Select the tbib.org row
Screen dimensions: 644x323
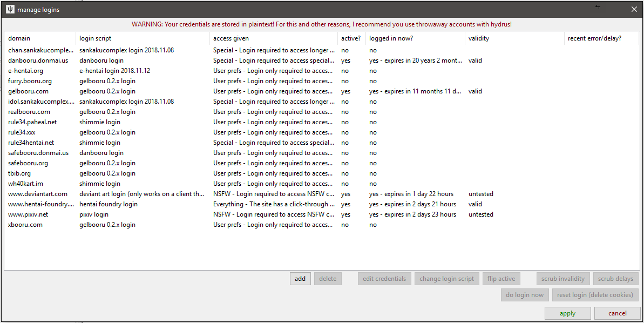point(322,173)
